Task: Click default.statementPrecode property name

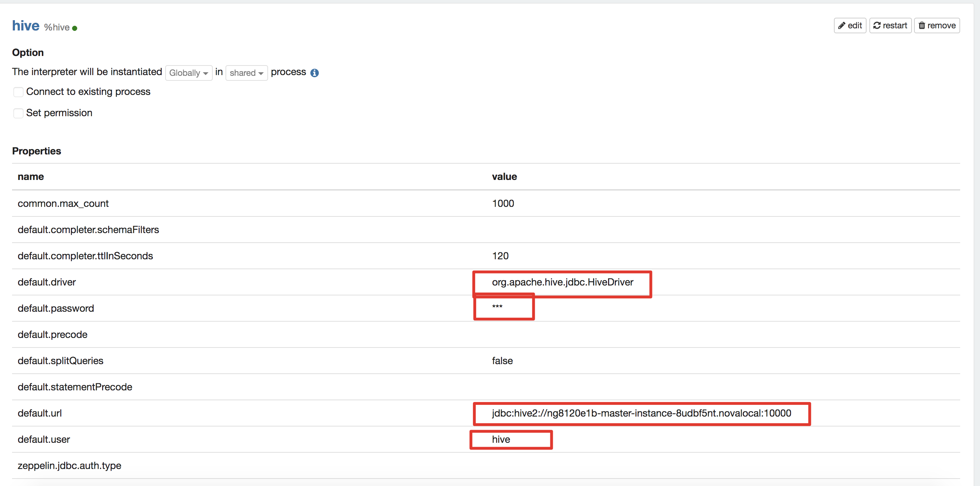Action: tap(75, 387)
